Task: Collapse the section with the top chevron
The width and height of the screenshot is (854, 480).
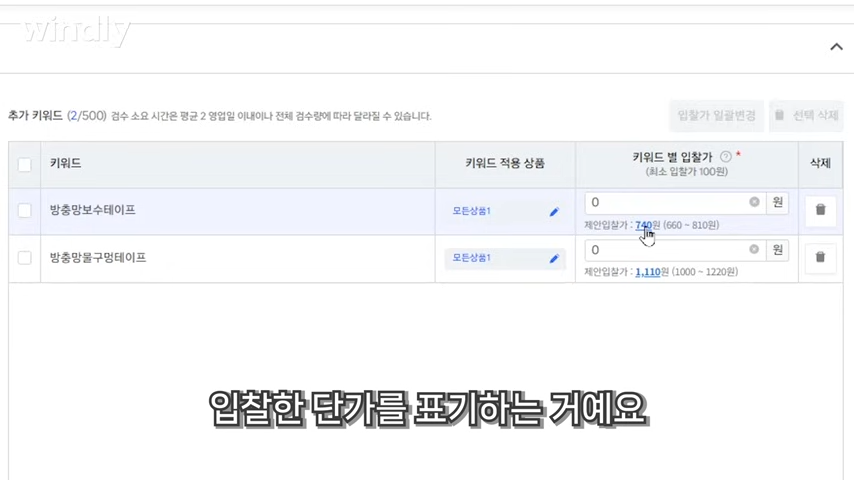Action: (x=836, y=47)
